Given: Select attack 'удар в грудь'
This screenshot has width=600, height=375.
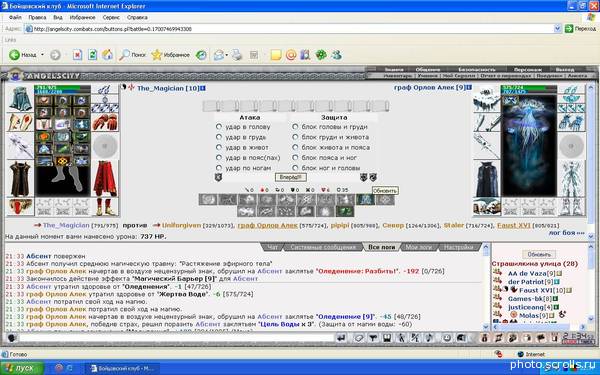Looking at the screenshot, I should tap(218, 137).
